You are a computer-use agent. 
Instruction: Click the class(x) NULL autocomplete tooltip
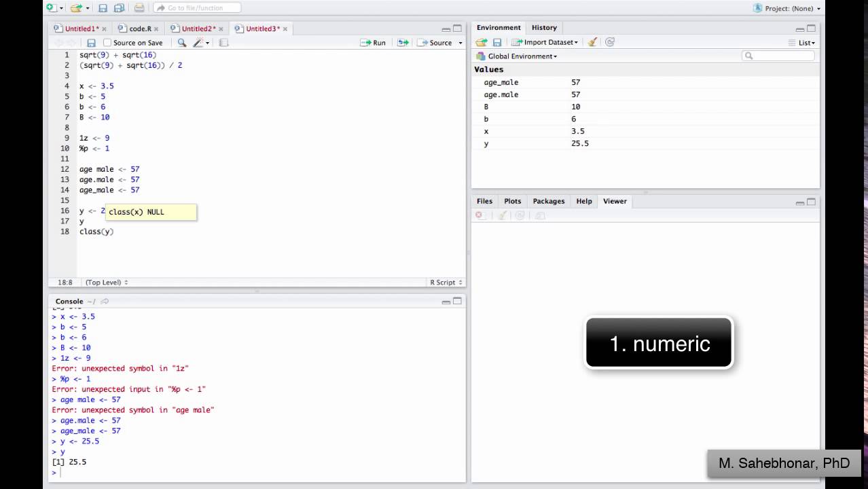151,212
